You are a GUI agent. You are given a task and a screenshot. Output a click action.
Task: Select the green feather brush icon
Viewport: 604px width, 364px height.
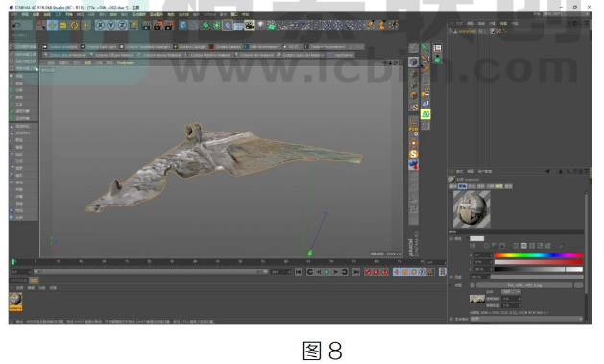424,48
